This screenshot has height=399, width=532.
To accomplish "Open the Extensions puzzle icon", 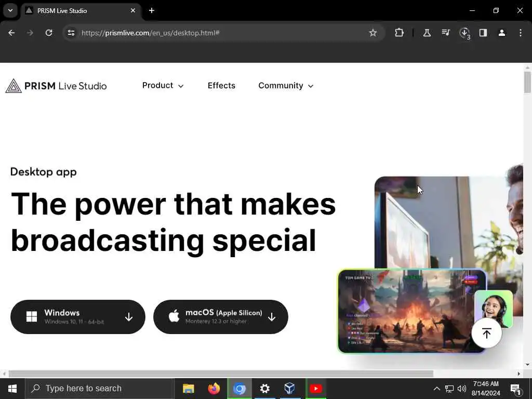I will [x=400, y=33].
